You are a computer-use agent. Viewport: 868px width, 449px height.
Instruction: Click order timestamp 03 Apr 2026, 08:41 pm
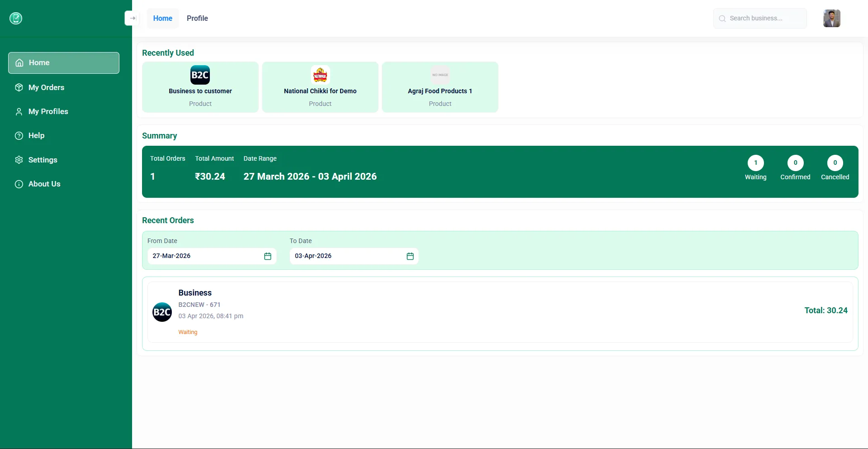tap(211, 316)
